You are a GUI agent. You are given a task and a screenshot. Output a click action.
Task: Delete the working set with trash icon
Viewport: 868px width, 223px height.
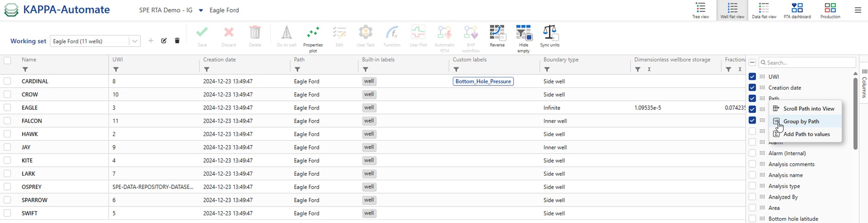point(177,41)
